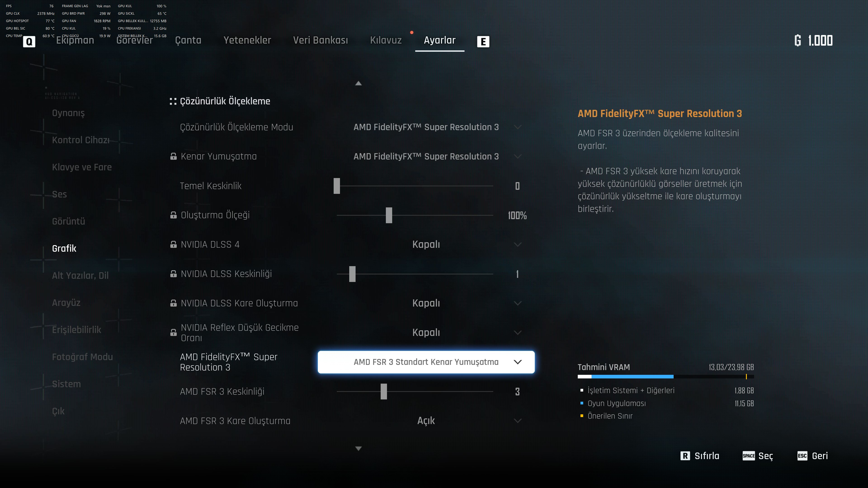Select Grafik settings category
Viewport: 868px width, 488px height.
pos(64,249)
